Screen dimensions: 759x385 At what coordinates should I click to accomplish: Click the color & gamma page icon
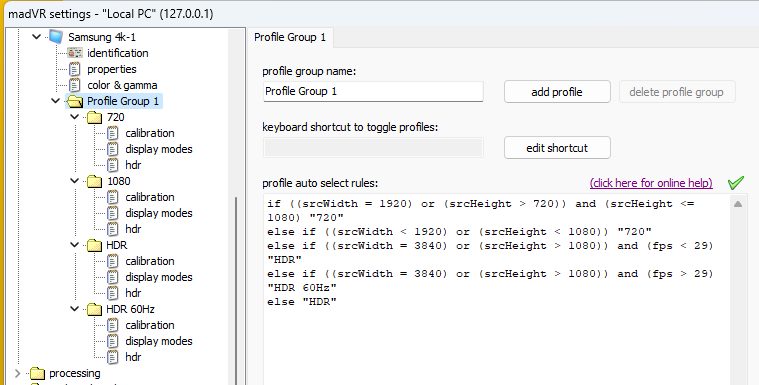[75, 85]
